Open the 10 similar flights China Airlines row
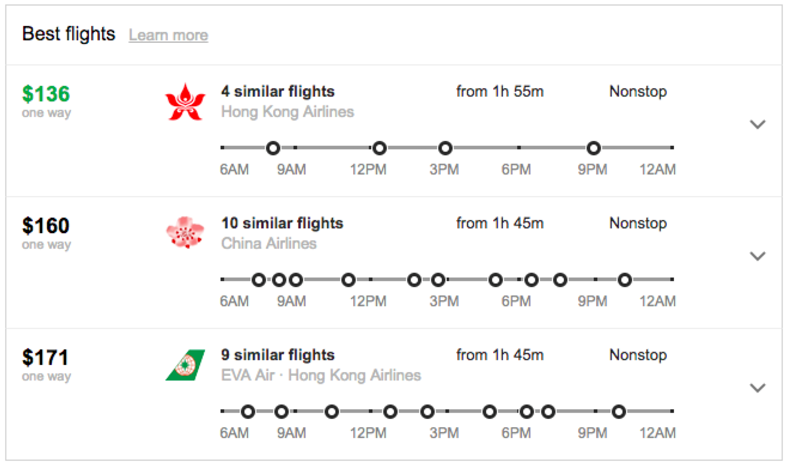Screen dimensions: 787x465 click(x=394, y=263)
